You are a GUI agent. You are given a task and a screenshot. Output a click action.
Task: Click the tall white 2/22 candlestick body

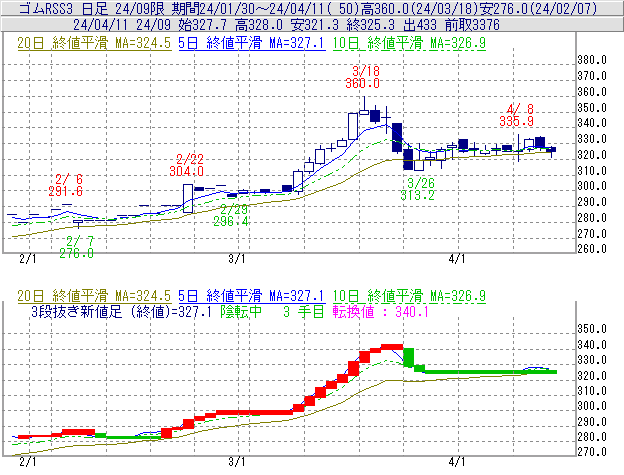(x=188, y=198)
